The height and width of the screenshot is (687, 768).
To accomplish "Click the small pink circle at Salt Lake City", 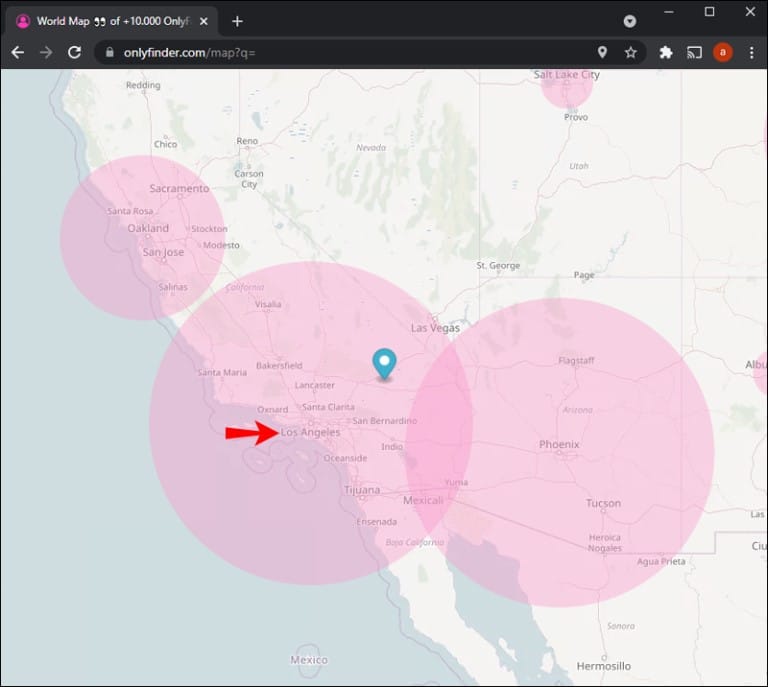I will click(567, 86).
